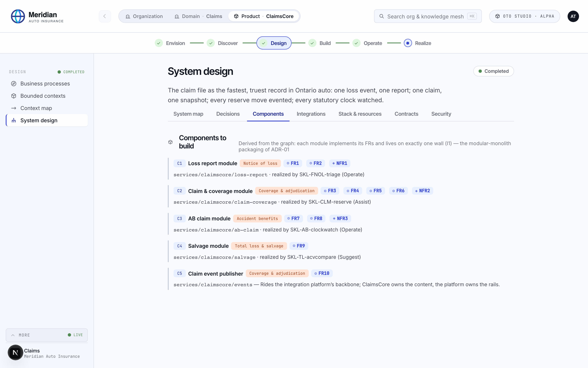Click the Envision step checkmark
This screenshot has width=588, height=368.
point(159,43)
